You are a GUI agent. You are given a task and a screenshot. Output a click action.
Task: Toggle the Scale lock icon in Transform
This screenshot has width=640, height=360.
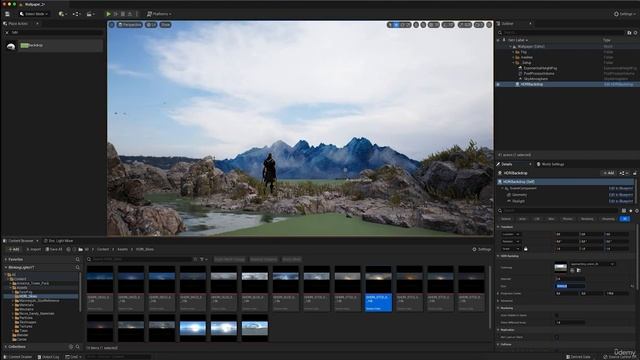click(526, 249)
